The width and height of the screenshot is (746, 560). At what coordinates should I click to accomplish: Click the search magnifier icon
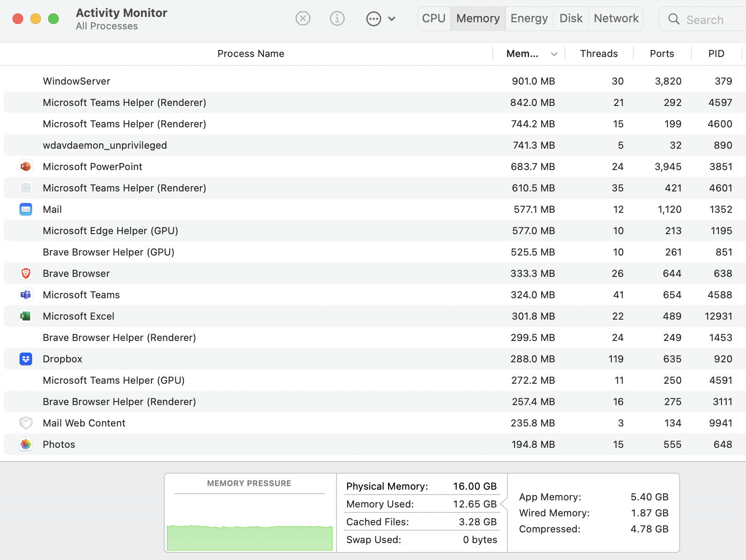[x=674, y=19]
